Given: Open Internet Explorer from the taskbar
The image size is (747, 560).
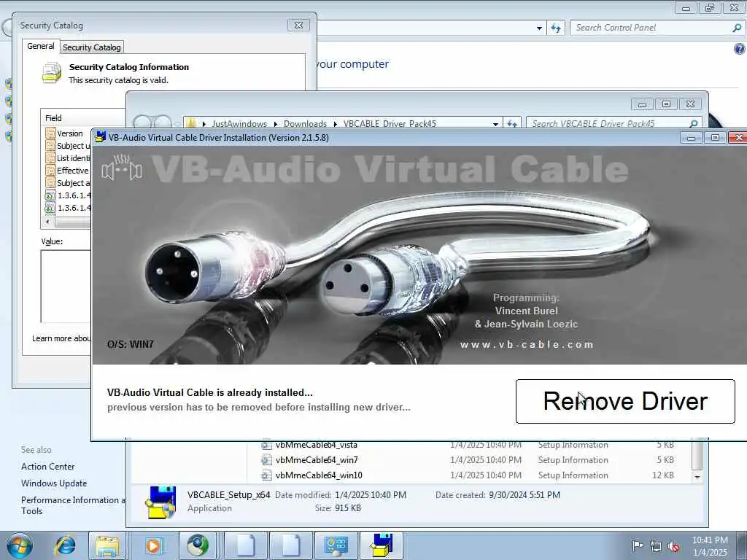Looking at the screenshot, I should click(65, 545).
